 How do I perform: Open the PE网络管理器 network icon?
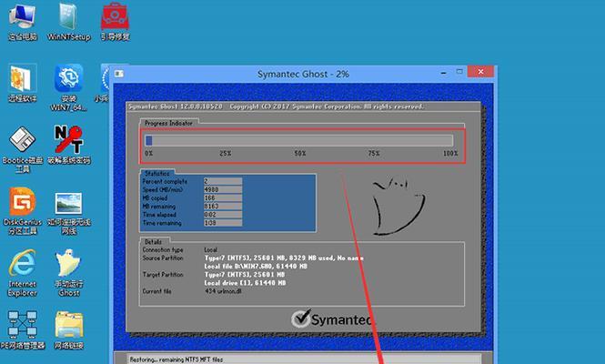tap(23, 330)
